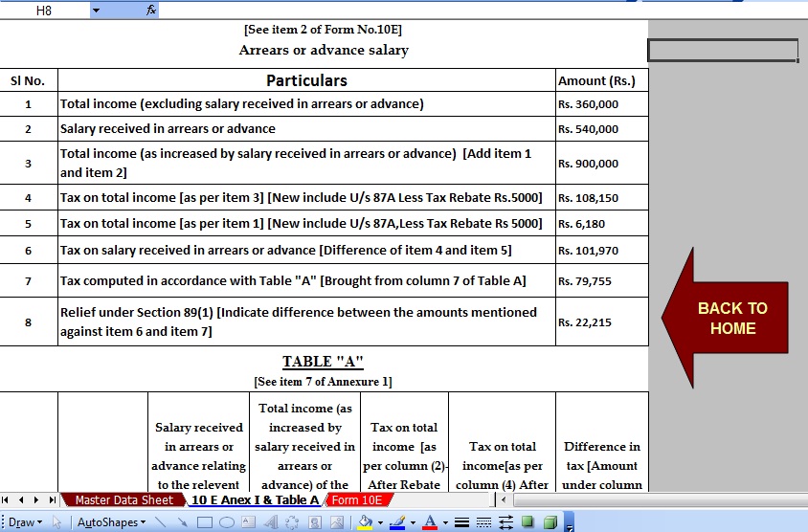Screen dimensions: 808x532
Task: Click horizontal scrollbar left arrow
Action: pyautogui.click(x=504, y=499)
